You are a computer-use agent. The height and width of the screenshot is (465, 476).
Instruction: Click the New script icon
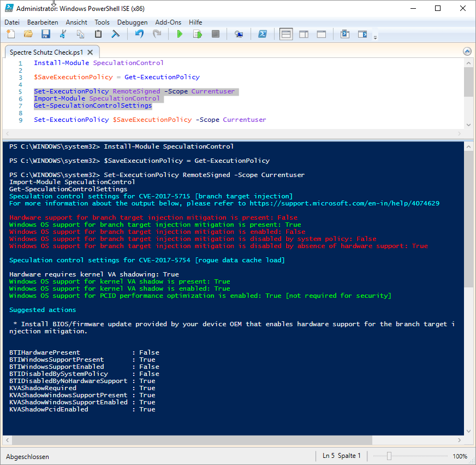[x=11, y=34]
